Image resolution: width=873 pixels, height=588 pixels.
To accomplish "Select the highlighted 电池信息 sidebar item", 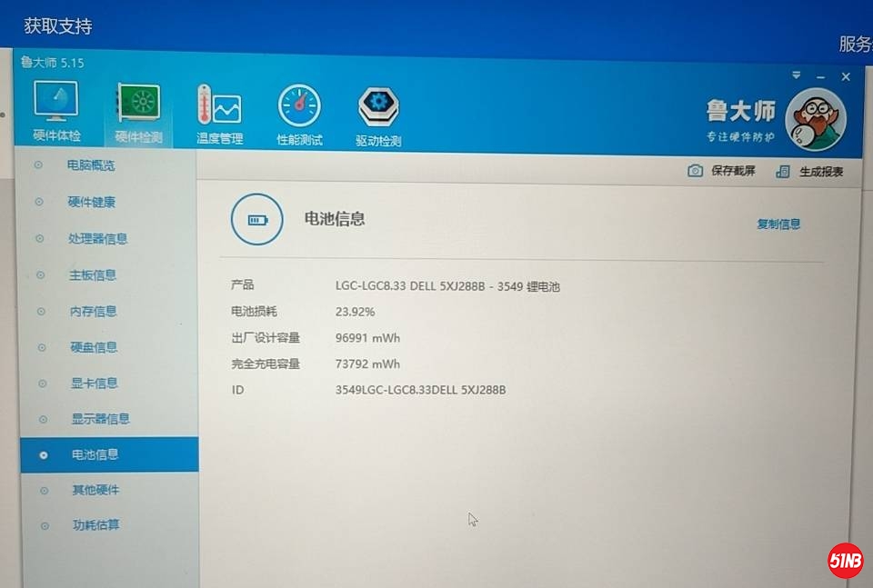I will pyautogui.click(x=109, y=454).
